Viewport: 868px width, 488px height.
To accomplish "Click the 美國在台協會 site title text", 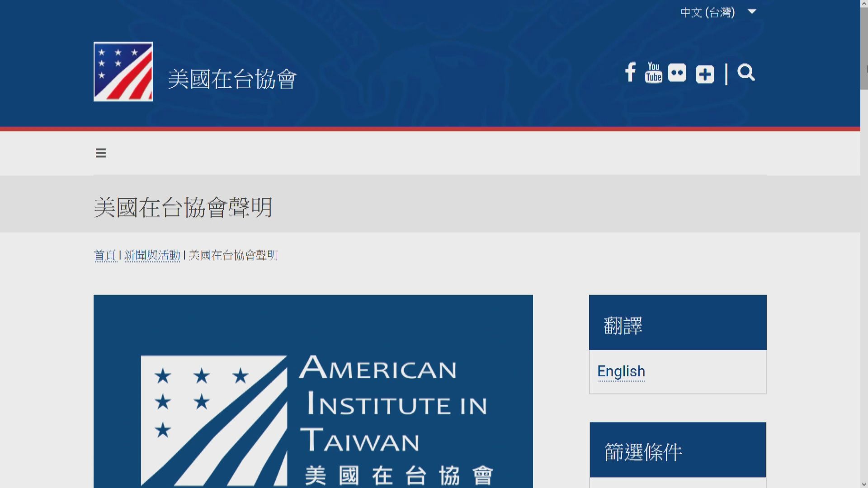I will click(232, 79).
